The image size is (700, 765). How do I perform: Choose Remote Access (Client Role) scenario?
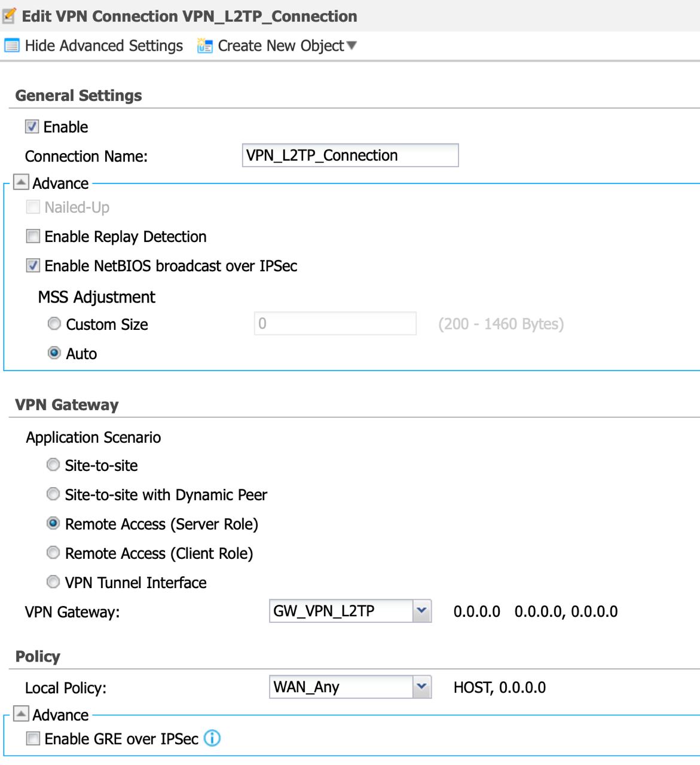click(x=53, y=553)
